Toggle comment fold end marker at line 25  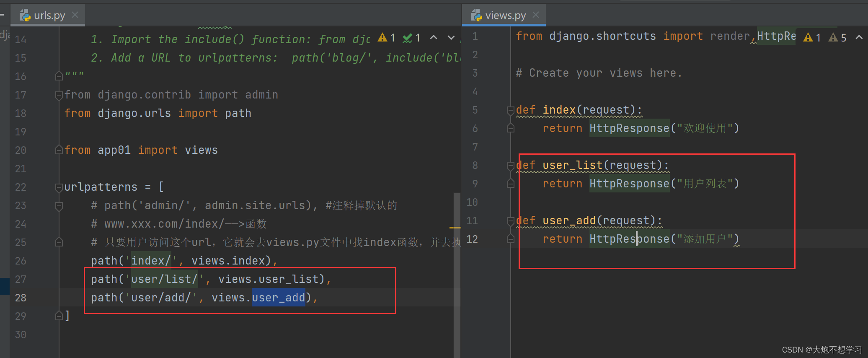click(59, 242)
